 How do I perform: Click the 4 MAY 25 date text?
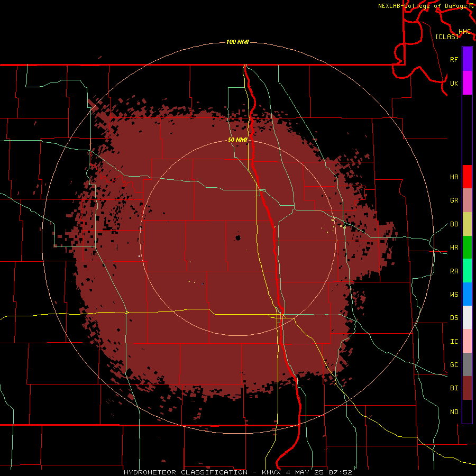(306, 472)
